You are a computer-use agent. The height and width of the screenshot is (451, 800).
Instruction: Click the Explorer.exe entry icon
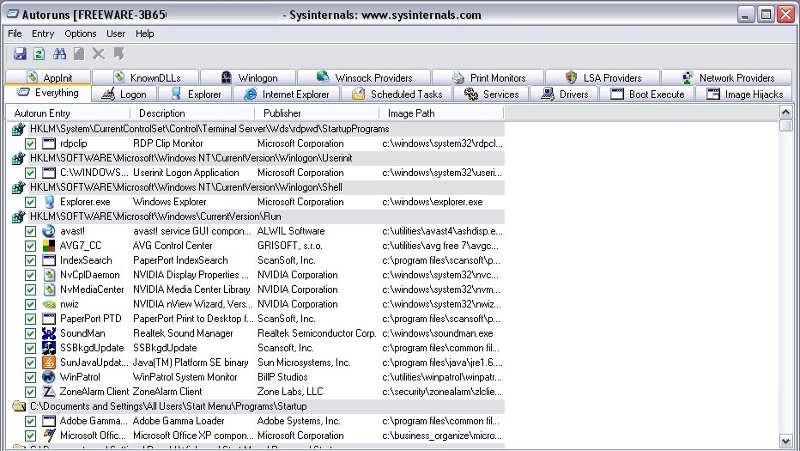[x=48, y=202]
